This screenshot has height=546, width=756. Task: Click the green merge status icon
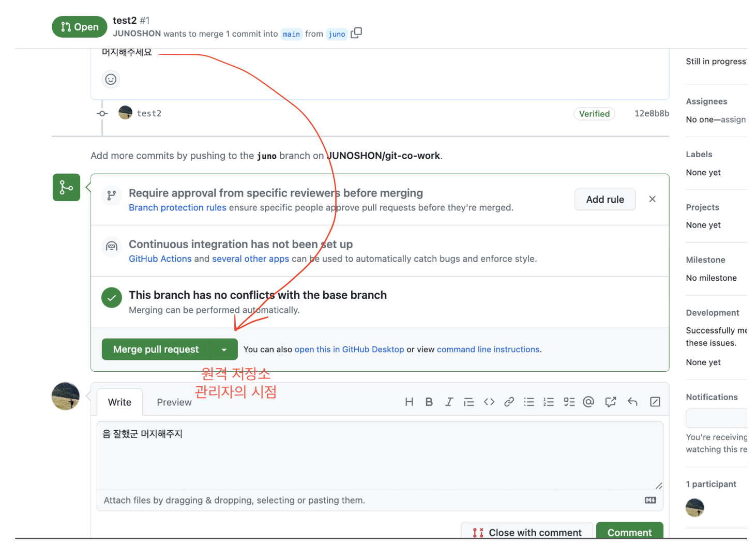point(66,187)
